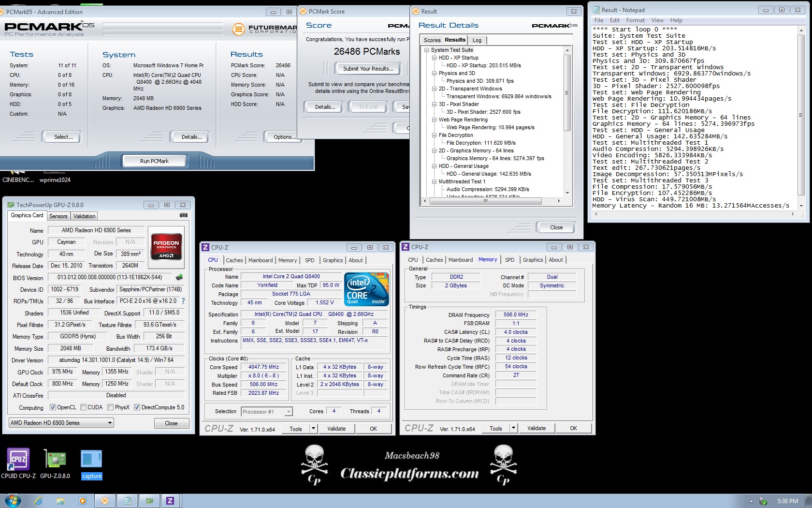The height and width of the screenshot is (508, 812).
Task: Collapse the HDD - XP Startup node
Action: pos(435,58)
